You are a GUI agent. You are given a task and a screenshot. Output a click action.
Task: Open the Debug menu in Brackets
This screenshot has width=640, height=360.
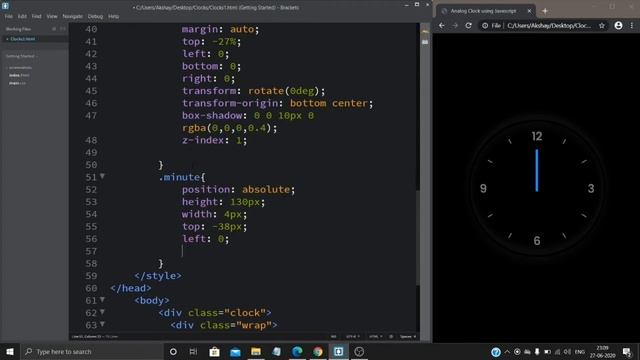[x=95, y=16]
